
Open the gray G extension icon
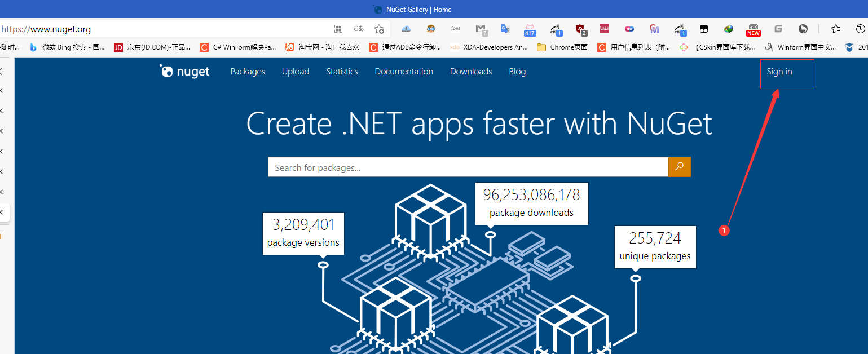[778, 29]
